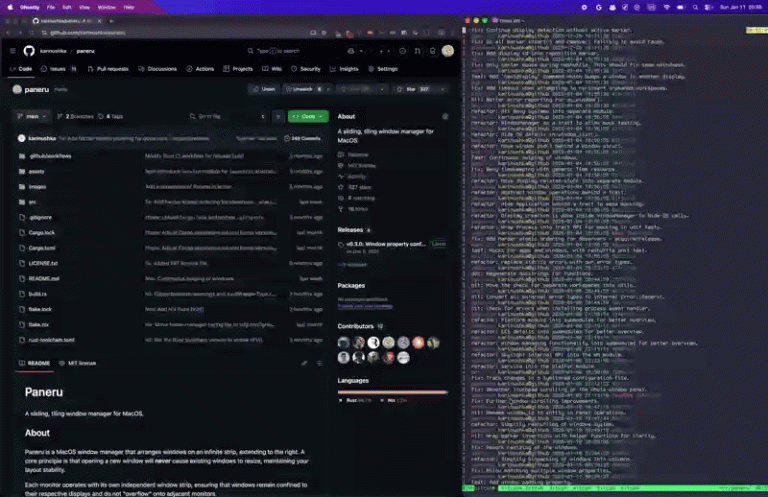Image resolution: width=768 pixels, height=497 pixels.
Task: Open the Copilot icon in GitHub header
Action: (x=351, y=51)
